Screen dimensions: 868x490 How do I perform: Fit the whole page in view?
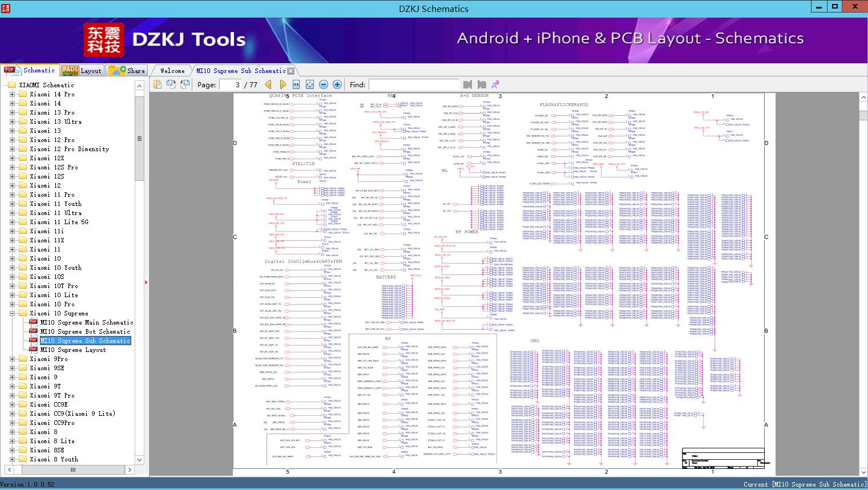point(310,84)
